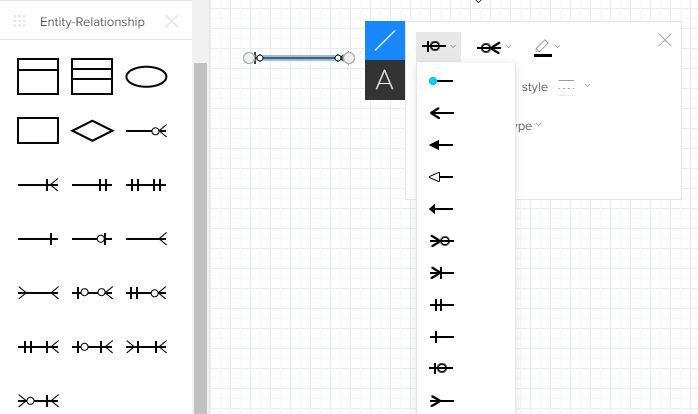
Task: Close the line formatting popup
Action: click(x=665, y=40)
